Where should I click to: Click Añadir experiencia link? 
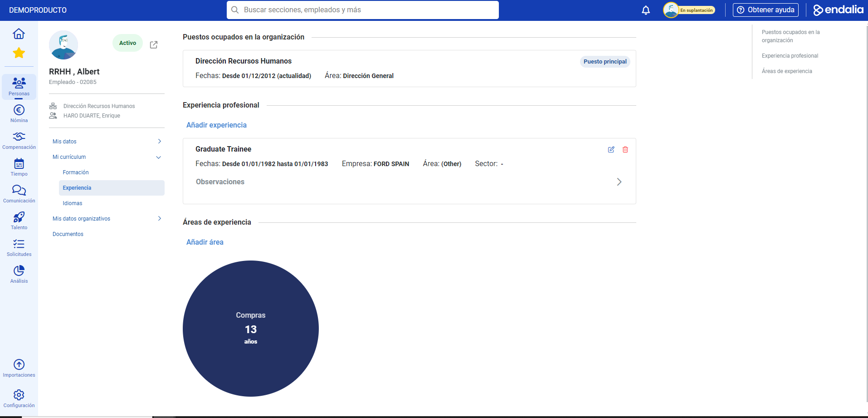216,125
